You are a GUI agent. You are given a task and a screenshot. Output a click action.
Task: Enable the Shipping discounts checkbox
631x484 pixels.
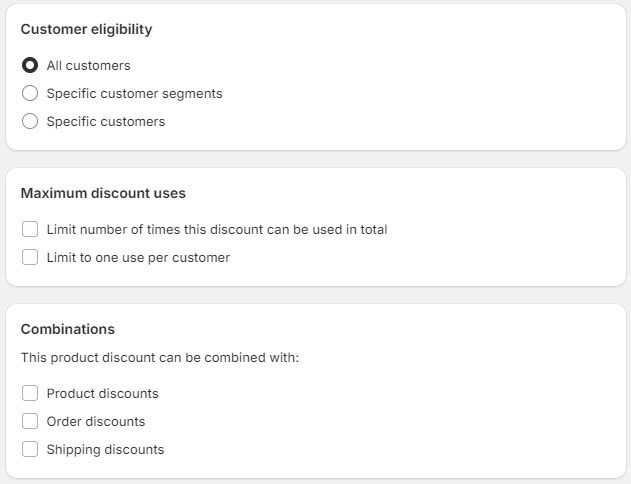[30, 450]
